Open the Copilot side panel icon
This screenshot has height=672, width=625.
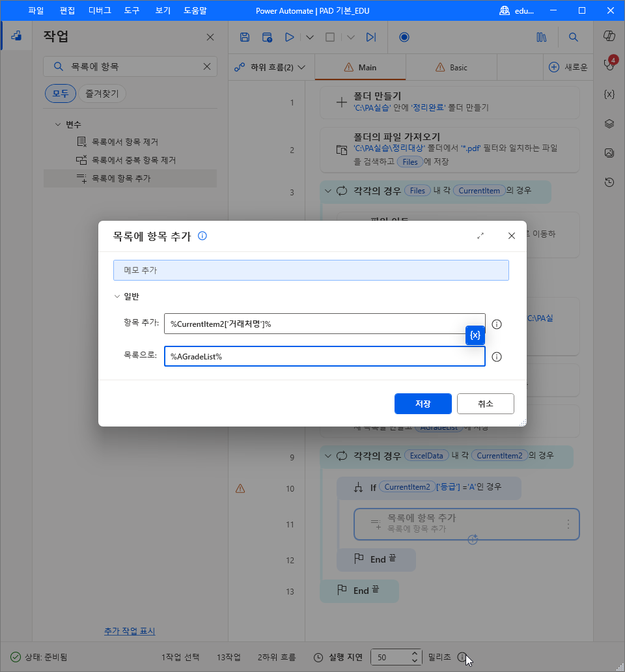pos(609,36)
